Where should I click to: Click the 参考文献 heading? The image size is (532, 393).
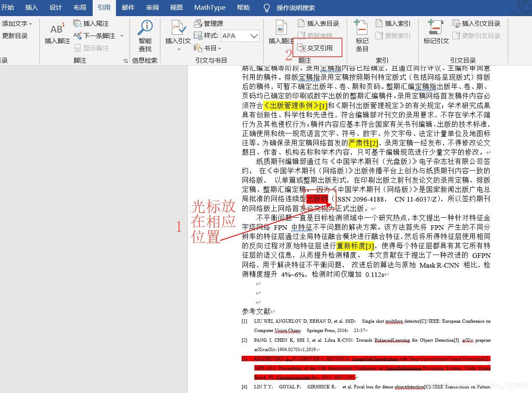tap(256, 311)
